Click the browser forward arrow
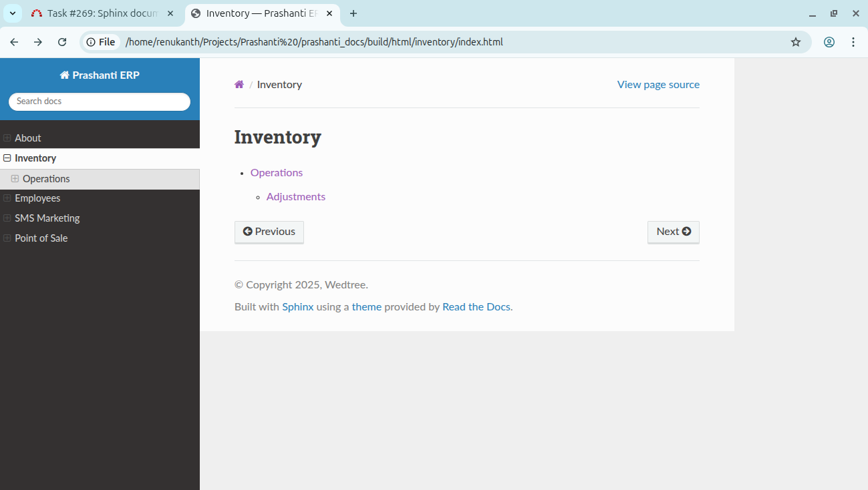 tap(38, 42)
